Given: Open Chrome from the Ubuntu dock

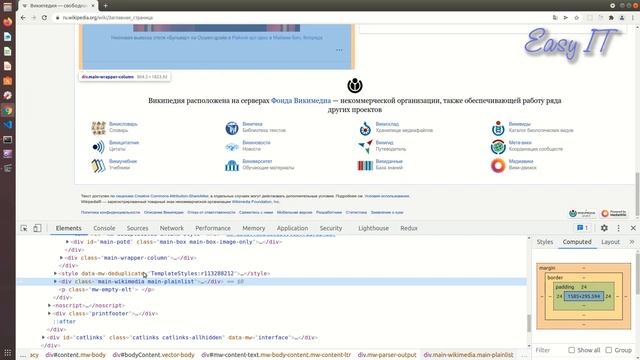Looking at the screenshot, I should click(7, 110).
